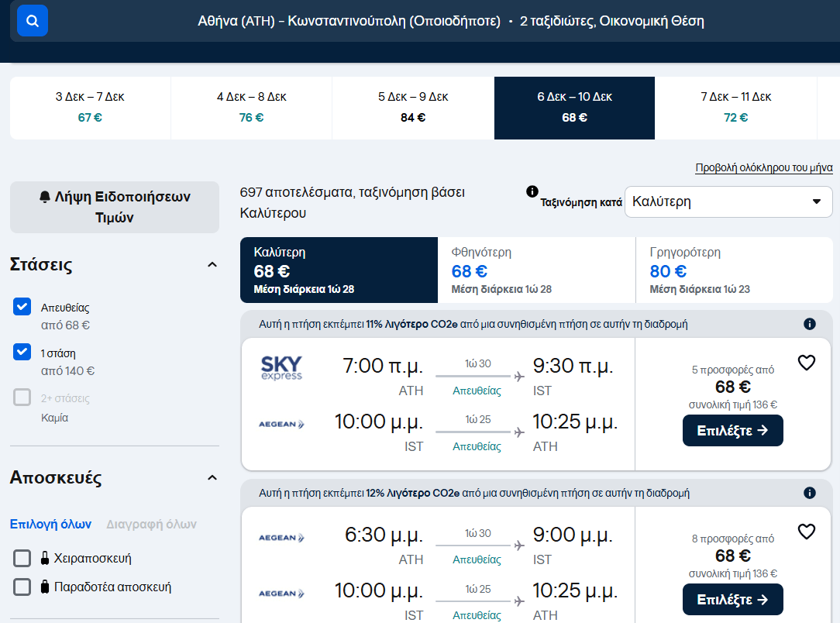Click the Αθήνα – Κωνσταντινούπολη search summary
Screen dimensions: 840x623
[x=450, y=21]
